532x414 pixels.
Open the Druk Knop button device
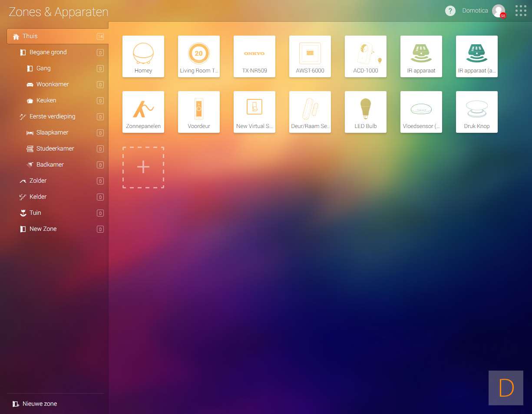477,112
